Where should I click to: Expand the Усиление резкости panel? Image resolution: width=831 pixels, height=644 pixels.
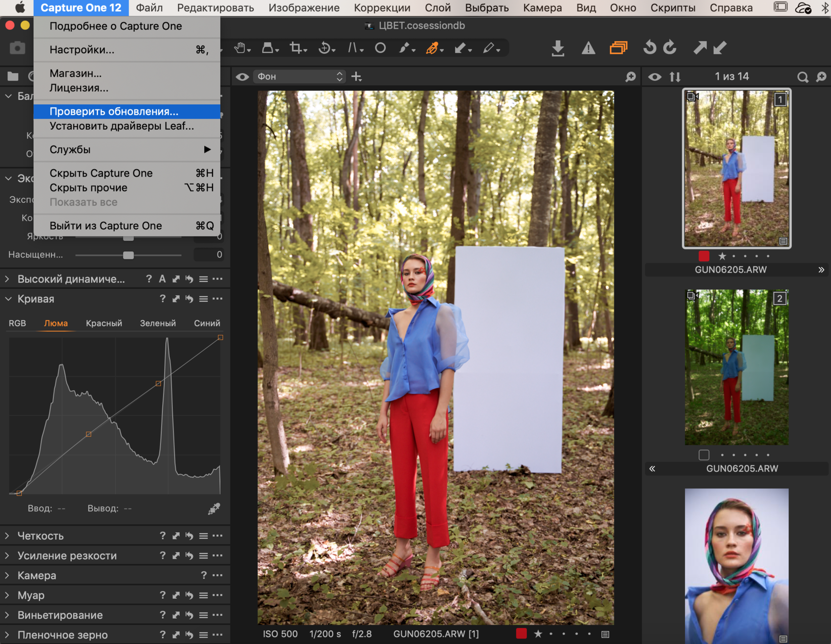coord(7,555)
